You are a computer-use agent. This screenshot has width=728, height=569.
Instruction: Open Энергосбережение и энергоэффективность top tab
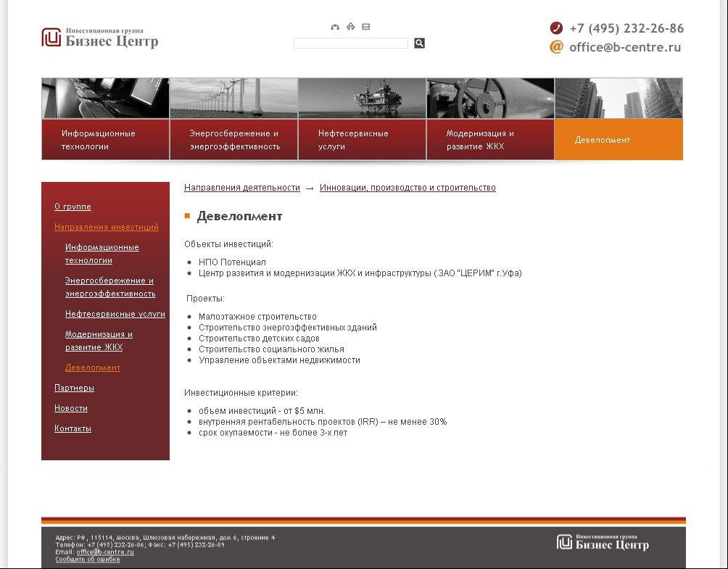coord(233,140)
